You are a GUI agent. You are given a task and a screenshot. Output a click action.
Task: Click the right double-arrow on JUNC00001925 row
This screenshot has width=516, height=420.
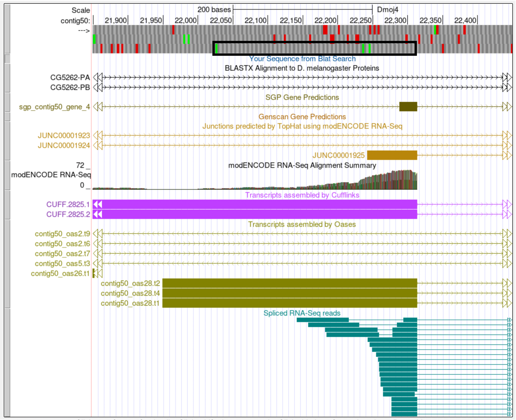(x=507, y=155)
